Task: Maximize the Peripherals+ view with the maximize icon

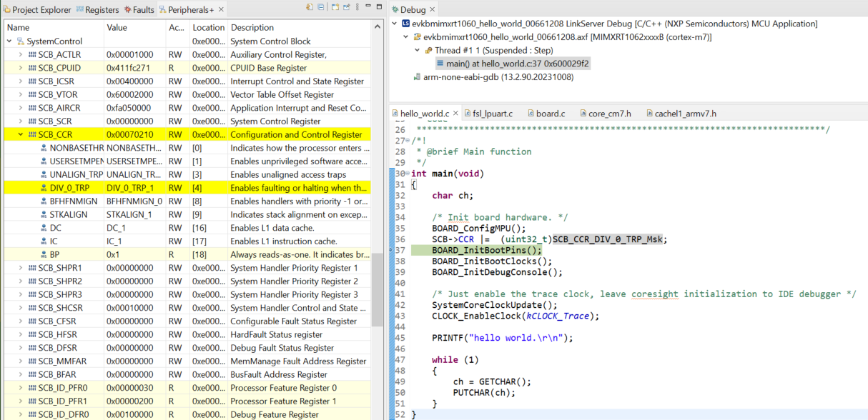Action: coord(379,6)
